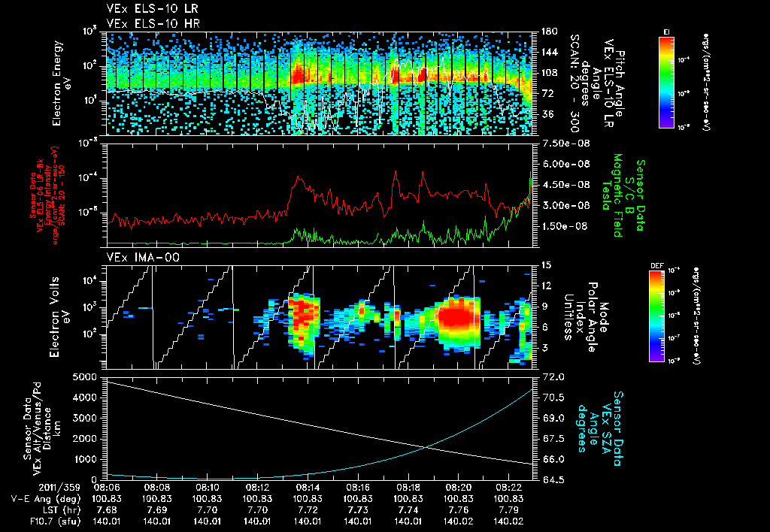Click the 08:14 time tick label
Image resolution: width=770 pixels, height=532 pixels.
308,489
